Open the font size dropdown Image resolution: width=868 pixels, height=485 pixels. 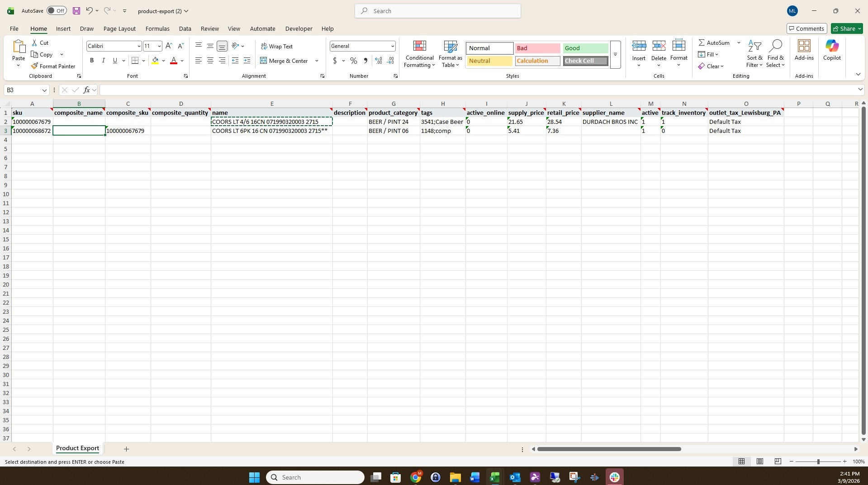pos(159,46)
